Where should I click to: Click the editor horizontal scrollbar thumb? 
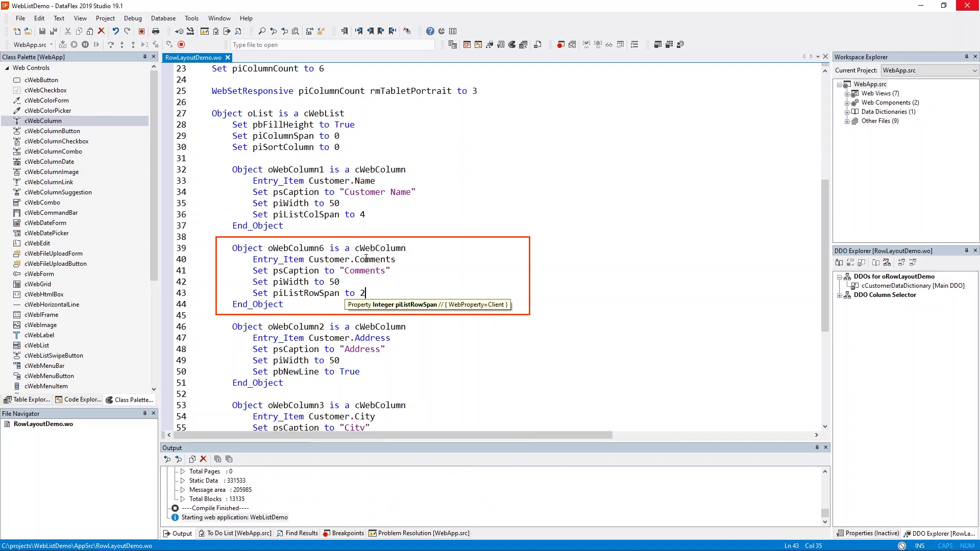pos(392,435)
